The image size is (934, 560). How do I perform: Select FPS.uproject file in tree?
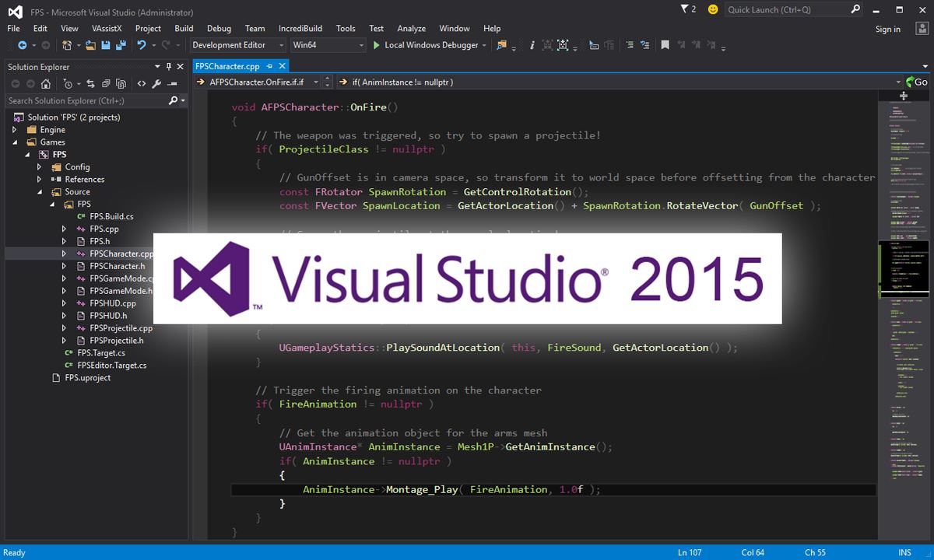pyautogui.click(x=87, y=378)
